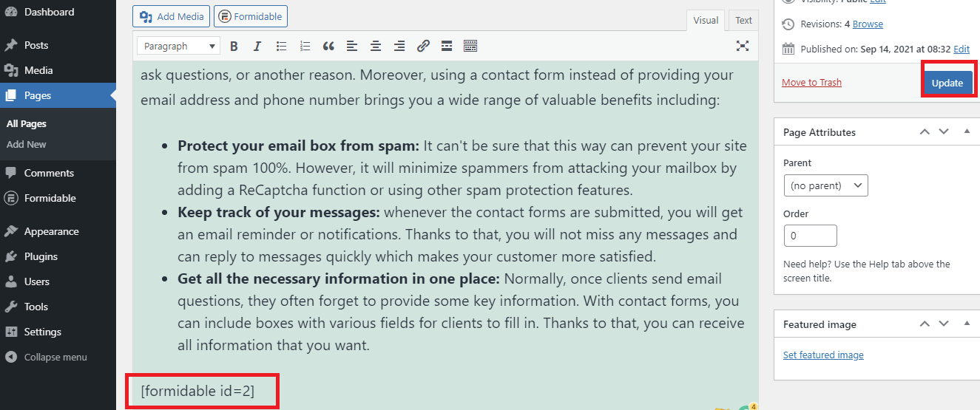Select Add New page submenu item
980x410 pixels.
(x=27, y=144)
